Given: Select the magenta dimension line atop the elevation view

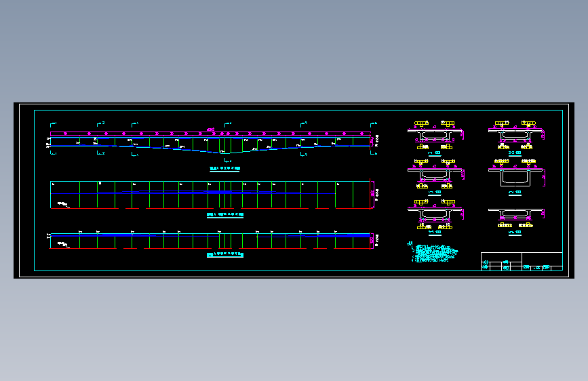Looking at the screenshot, I should coord(210,134).
